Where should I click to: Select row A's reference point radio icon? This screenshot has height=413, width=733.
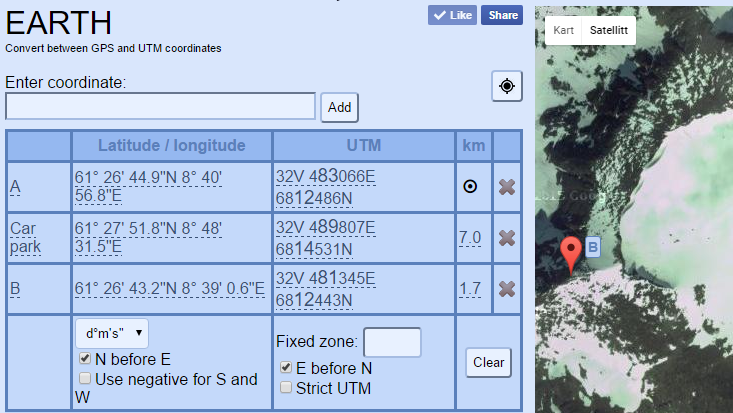coord(470,187)
